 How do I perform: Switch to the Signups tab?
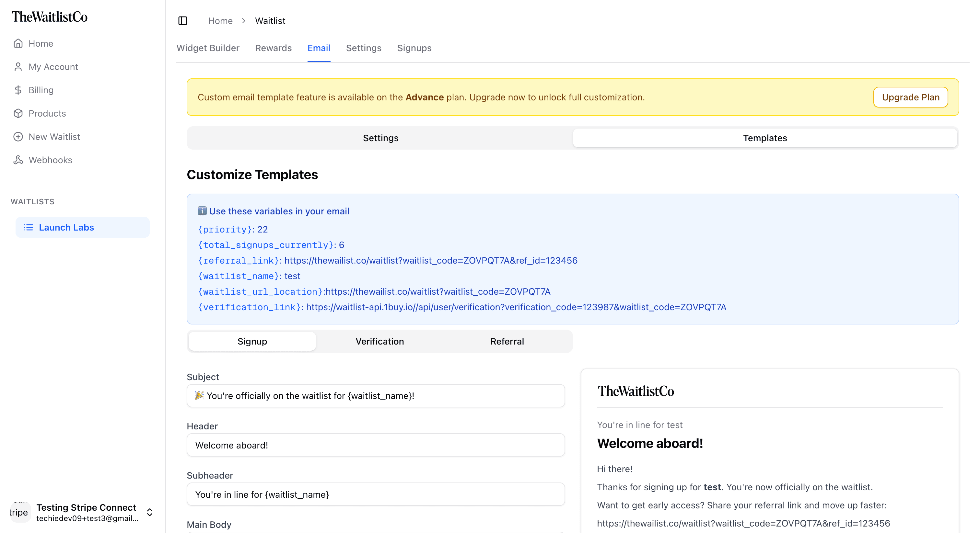pos(414,48)
